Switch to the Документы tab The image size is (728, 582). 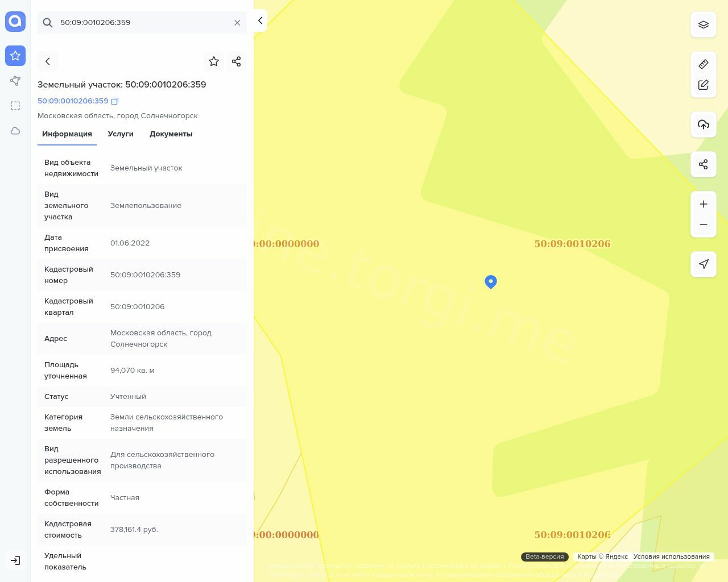pyautogui.click(x=171, y=134)
